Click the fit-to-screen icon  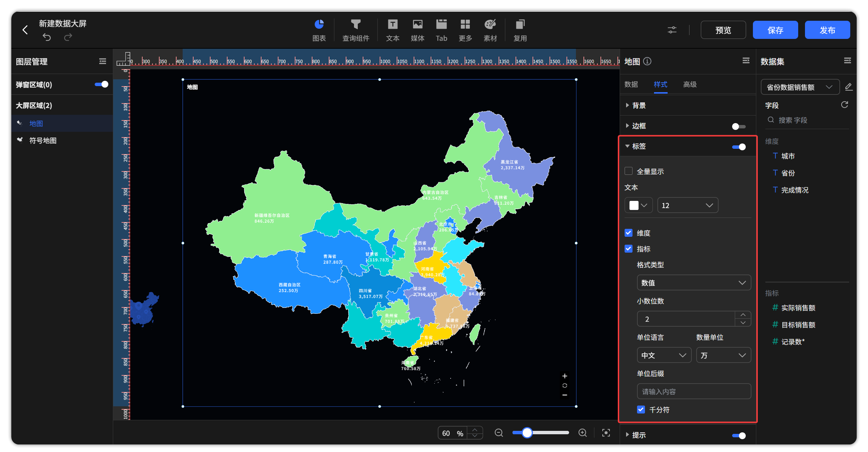tap(606, 433)
